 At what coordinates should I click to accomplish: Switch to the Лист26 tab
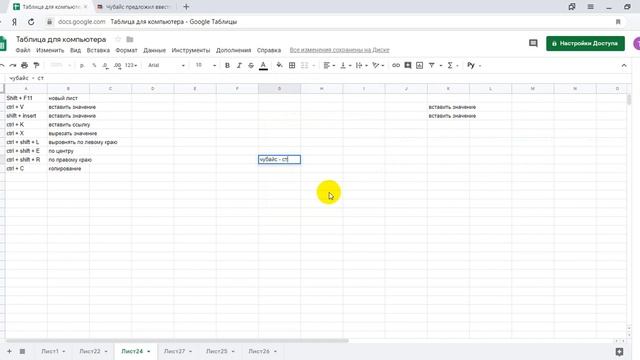pos(259,351)
